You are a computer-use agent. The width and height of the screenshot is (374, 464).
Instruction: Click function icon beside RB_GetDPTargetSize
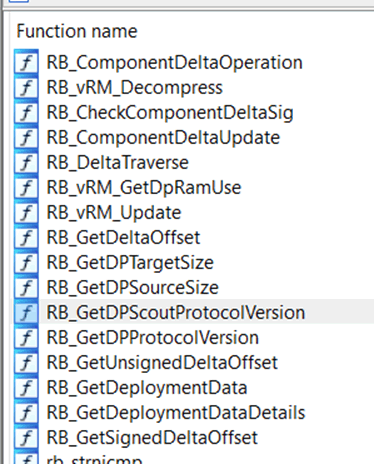tap(26, 262)
